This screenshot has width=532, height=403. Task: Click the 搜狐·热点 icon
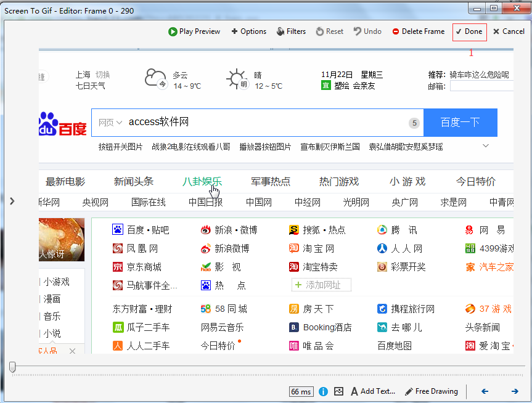[x=294, y=230]
